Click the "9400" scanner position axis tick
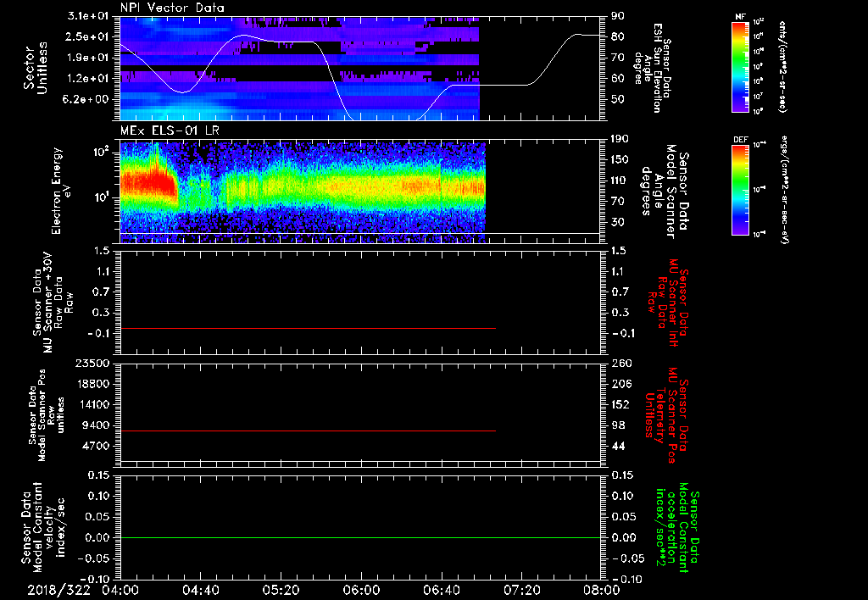868x600 pixels. pos(95,425)
